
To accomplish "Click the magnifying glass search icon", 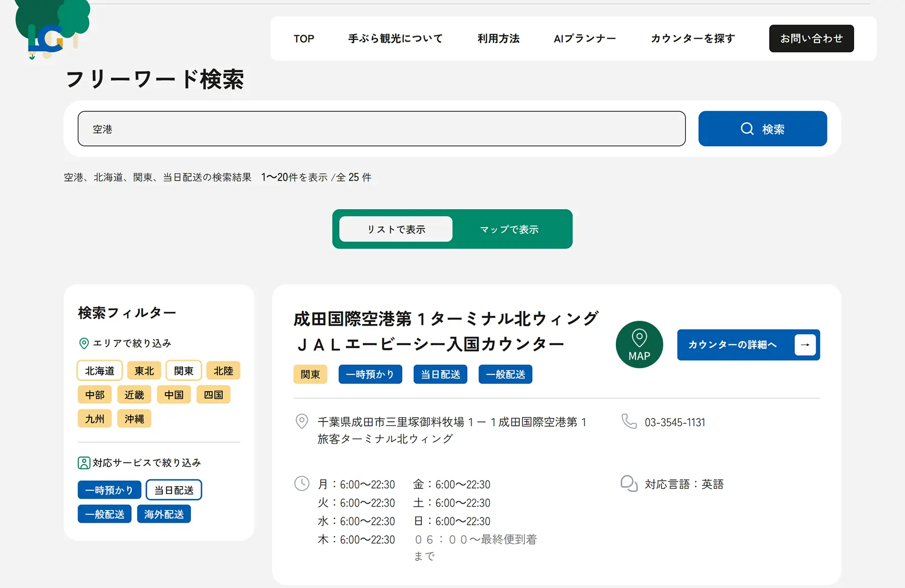I will [747, 129].
